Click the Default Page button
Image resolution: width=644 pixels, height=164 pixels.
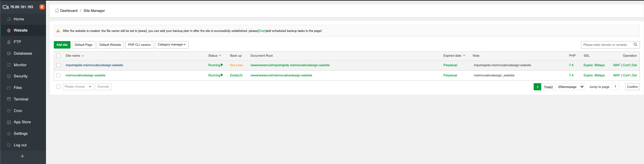83,45
